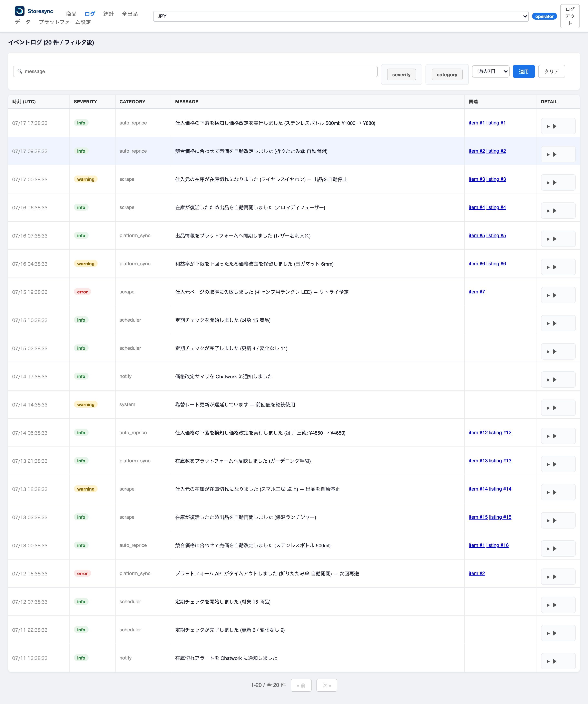Expand detail for 07/15 10:38:33 row
This screenshot has width=588, height=704.
(558, 323)
